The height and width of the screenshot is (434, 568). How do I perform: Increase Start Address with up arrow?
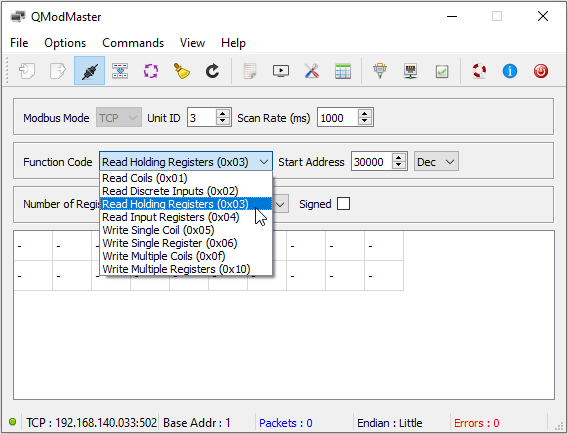coord(398,158)
